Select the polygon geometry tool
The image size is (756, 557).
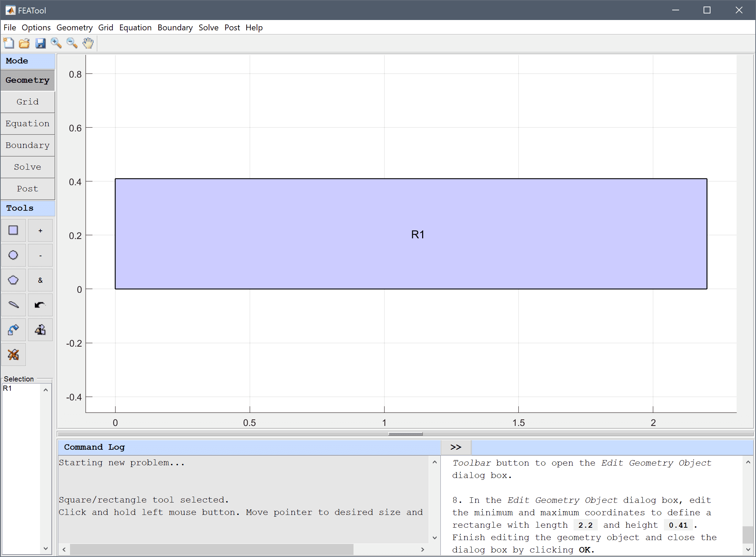pos(13,280)
